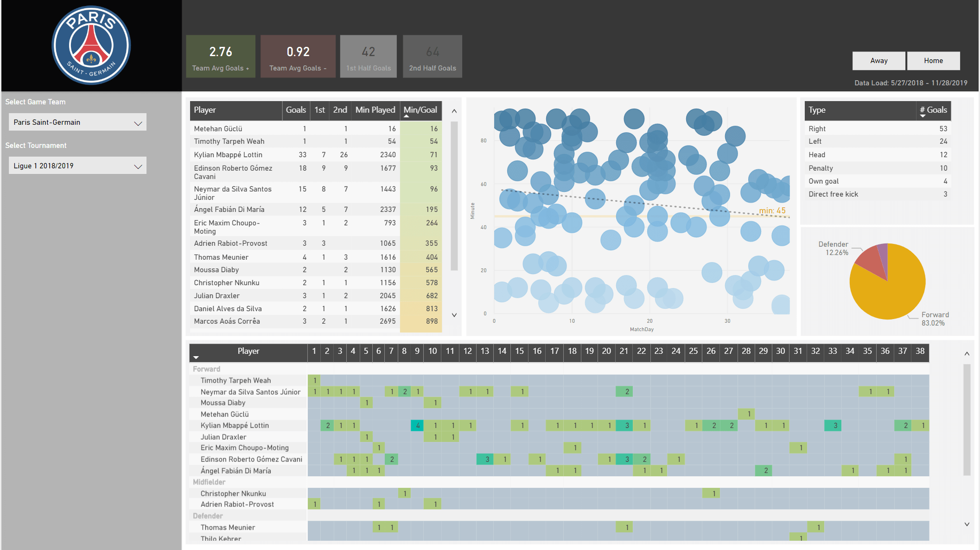980x550 pixels.
Task: Sort by Min Played column header
Action: [x=375, y=110]
